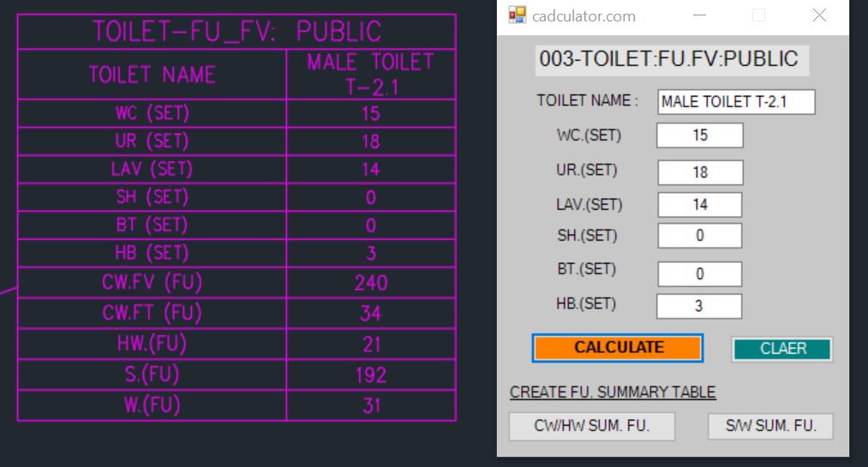Screen dimensions: 868x467
Task: Focus the BT.(SET) input box
Action: click(x=700, y=274)
